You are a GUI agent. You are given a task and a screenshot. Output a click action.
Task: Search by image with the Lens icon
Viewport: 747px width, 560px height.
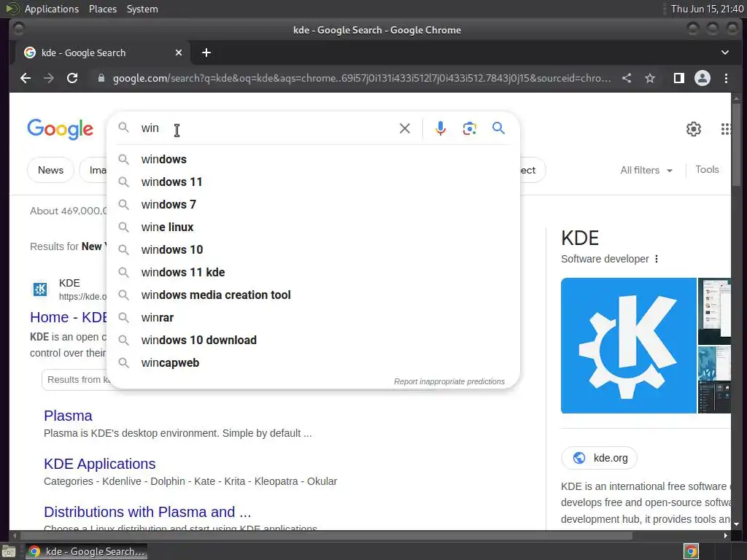pyautogui.click(x=469, y=128)
